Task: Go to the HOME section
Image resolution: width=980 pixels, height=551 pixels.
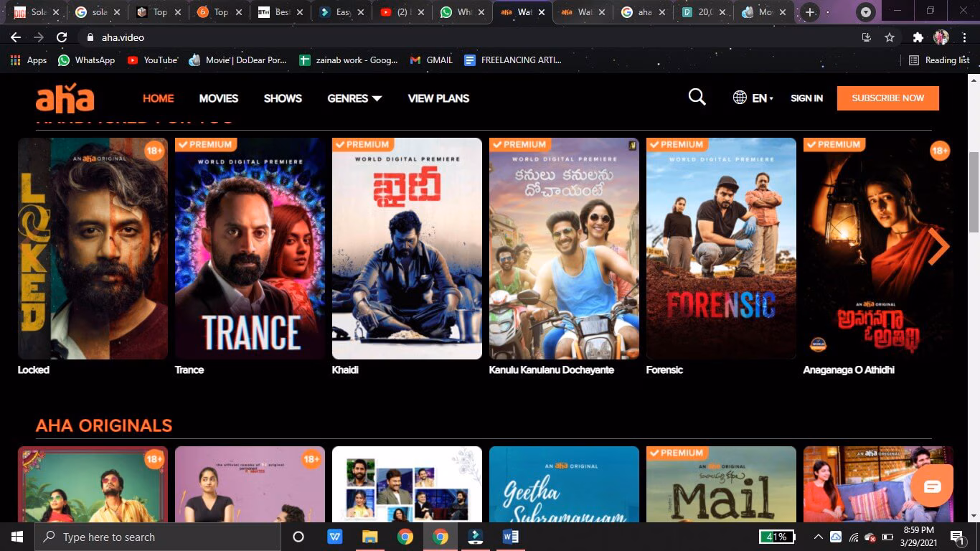Action: [158, 98]
